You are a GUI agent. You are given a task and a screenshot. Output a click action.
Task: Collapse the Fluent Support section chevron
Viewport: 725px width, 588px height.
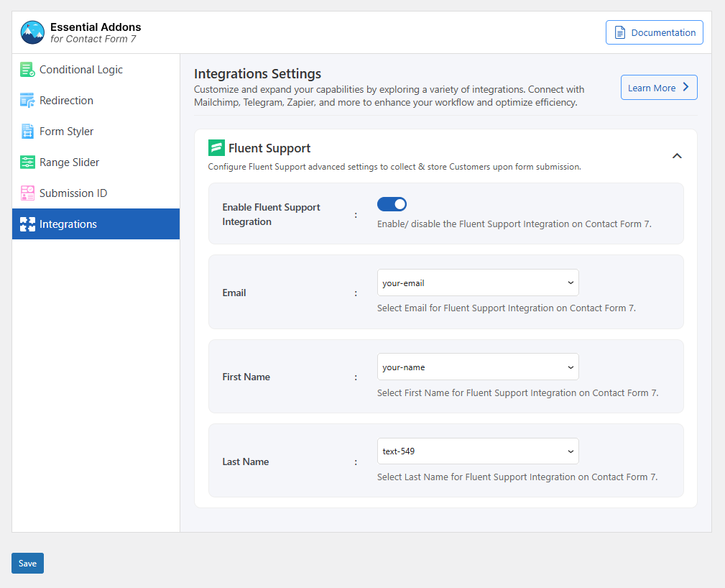pos(677,156)
